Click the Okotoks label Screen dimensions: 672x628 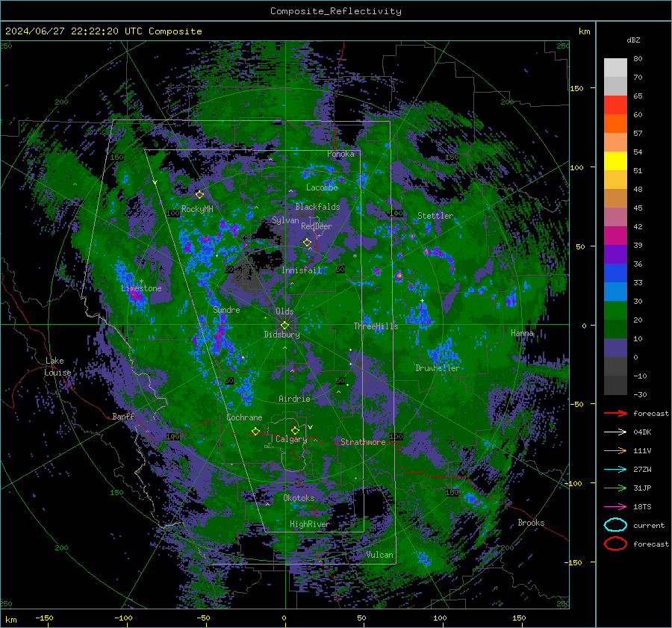point(299,498)
